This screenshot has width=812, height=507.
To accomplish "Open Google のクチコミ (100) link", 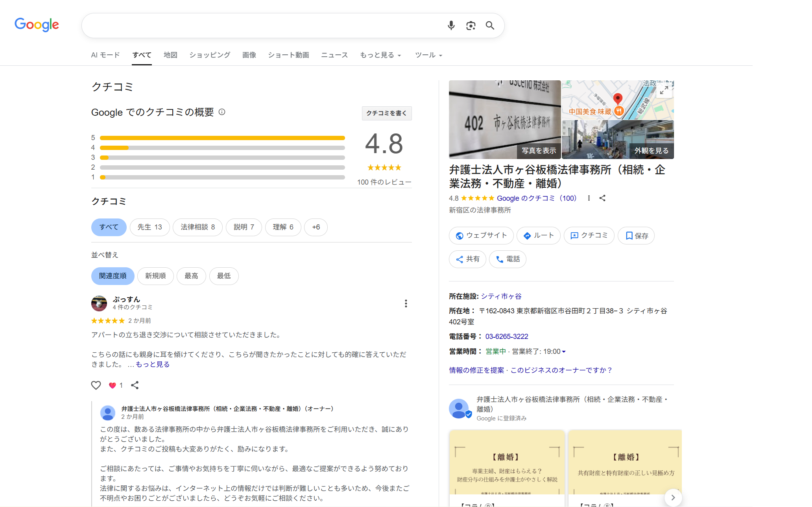I will coord(537,198).
